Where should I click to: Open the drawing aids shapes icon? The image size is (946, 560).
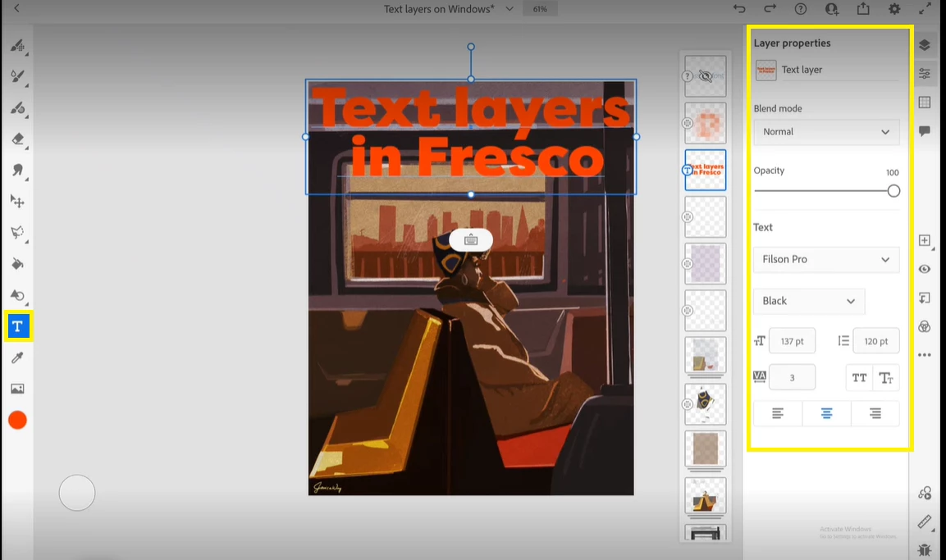[925, 493]
